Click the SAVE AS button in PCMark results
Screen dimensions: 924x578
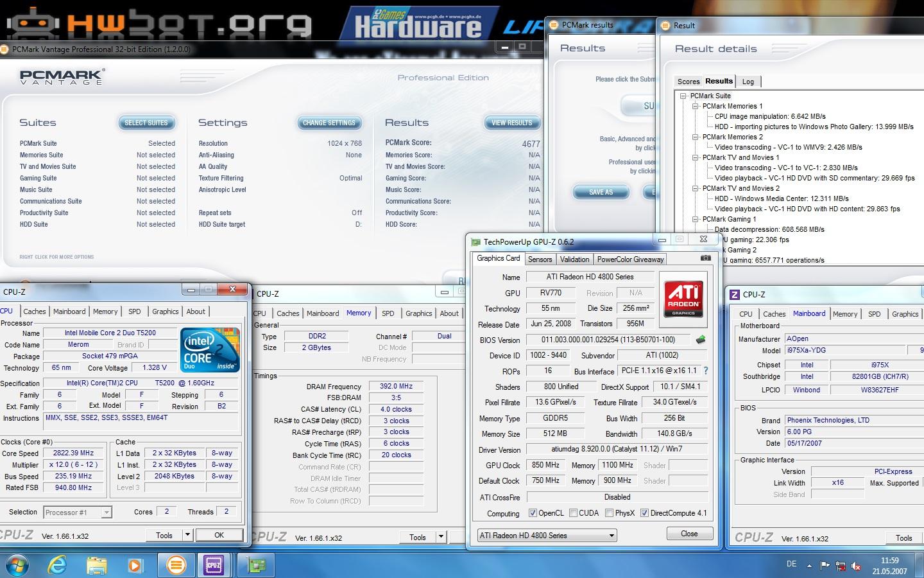click(x=601, y=192)
